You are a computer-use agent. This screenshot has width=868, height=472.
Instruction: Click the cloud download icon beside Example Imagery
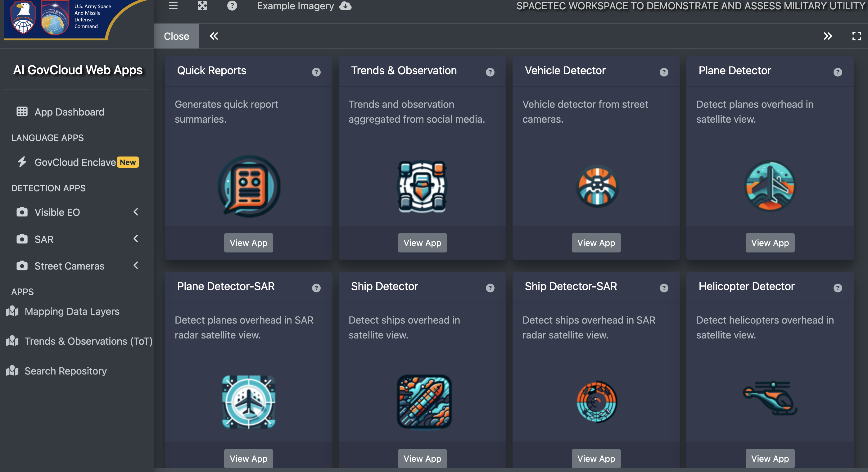[x=346, y=6]
